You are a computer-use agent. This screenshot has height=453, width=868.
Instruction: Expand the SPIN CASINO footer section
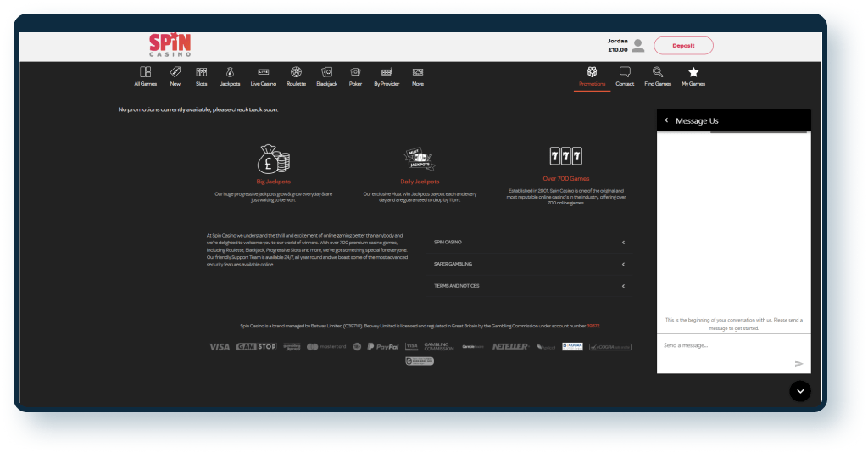click(530, 242)
